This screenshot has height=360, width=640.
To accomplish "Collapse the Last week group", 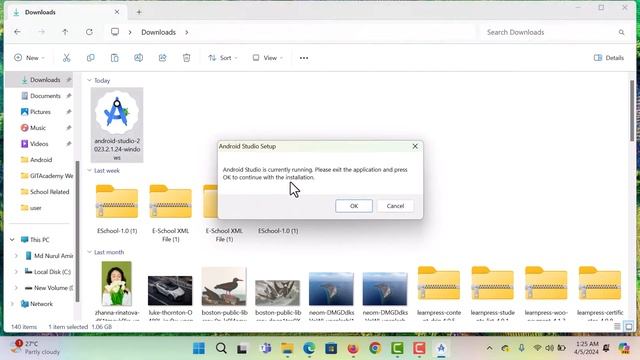I will coord(89,171).
